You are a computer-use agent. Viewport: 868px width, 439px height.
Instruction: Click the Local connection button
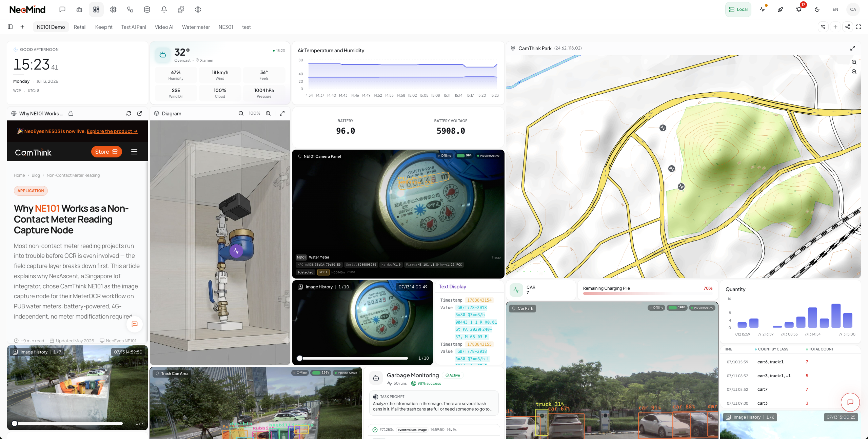pyautogui.click(x=738, y=9)
